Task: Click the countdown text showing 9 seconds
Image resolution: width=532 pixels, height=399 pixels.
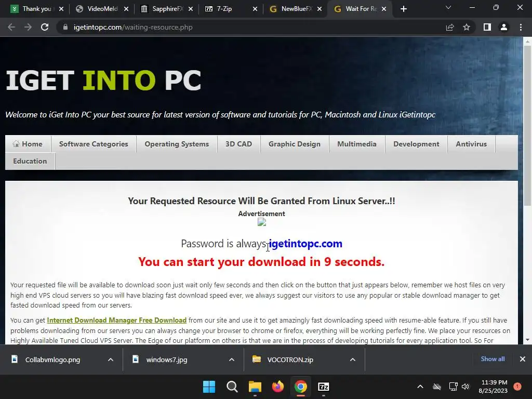Action: 261,262
